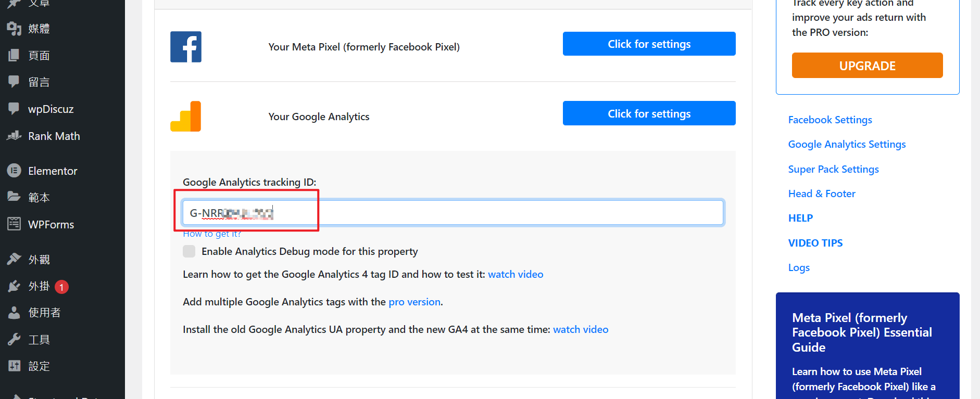
Task: Click the WPForms sidebar icon
Action: click(x=14, y=224)
